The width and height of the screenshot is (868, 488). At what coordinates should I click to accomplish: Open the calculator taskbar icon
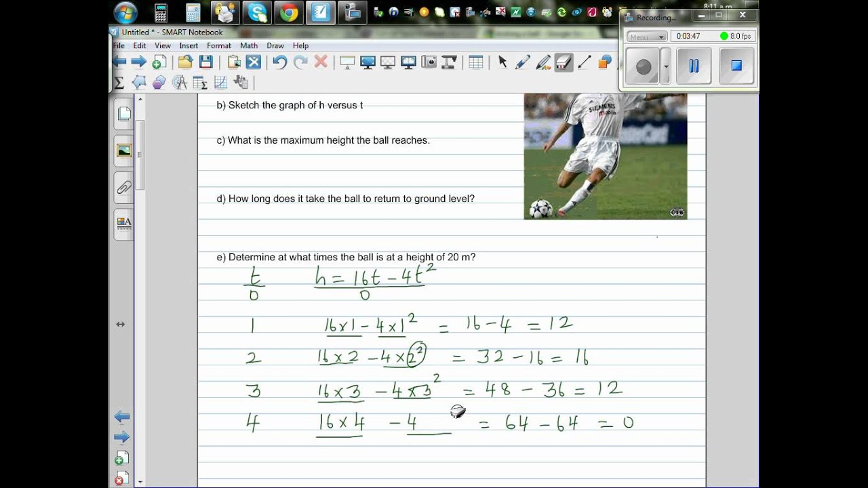click(x=161, y=12)
